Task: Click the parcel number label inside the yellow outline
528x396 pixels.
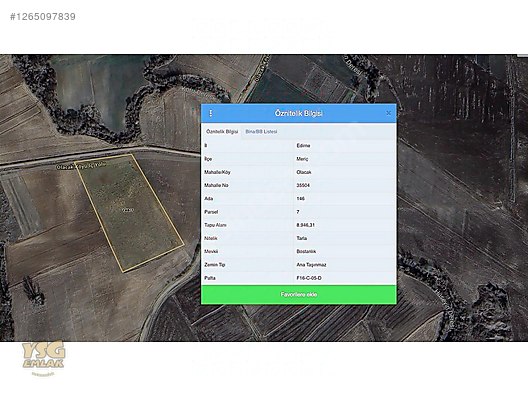Action: point(128,210)
